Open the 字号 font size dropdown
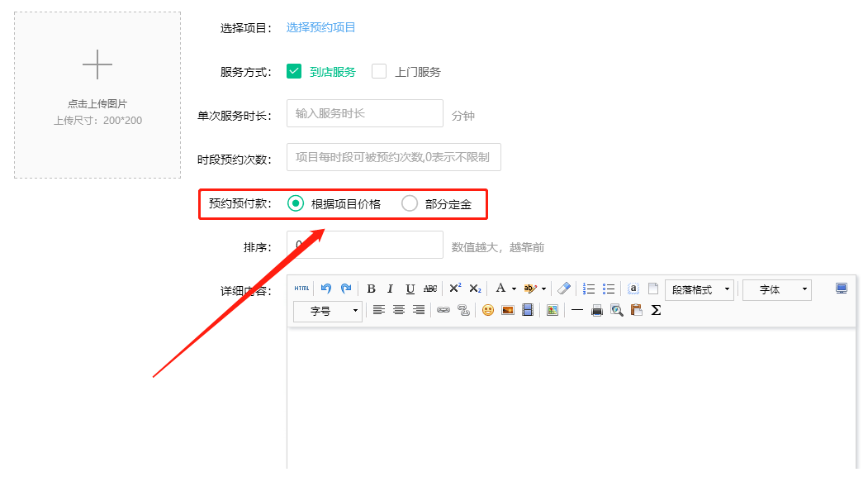Image resolution: width=868 pixels, height=477 pixels. coord(327,310)
